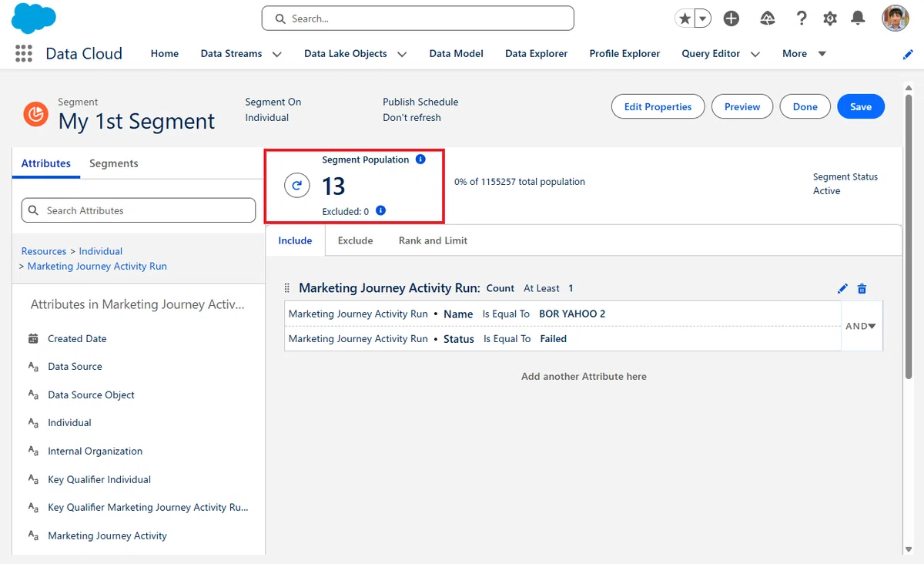Select the Include tab
This screenshot has width=924, height=564.
295,240
